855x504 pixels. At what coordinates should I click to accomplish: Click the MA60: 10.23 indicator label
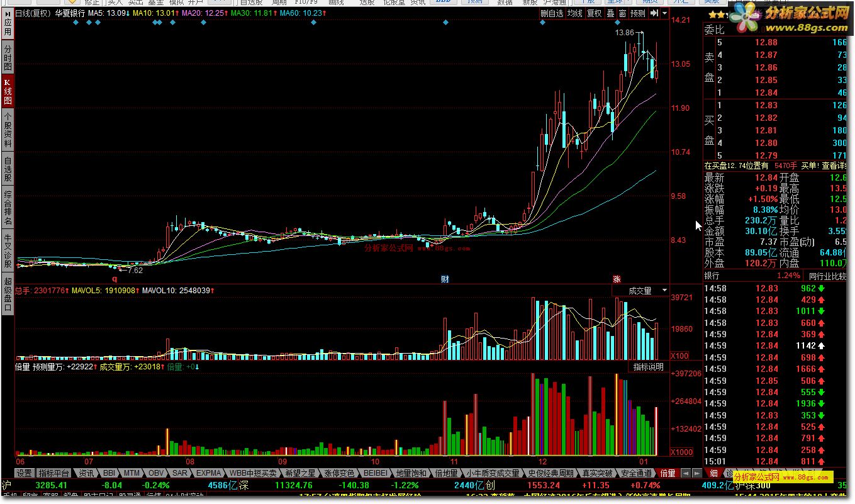pos(304,13)
